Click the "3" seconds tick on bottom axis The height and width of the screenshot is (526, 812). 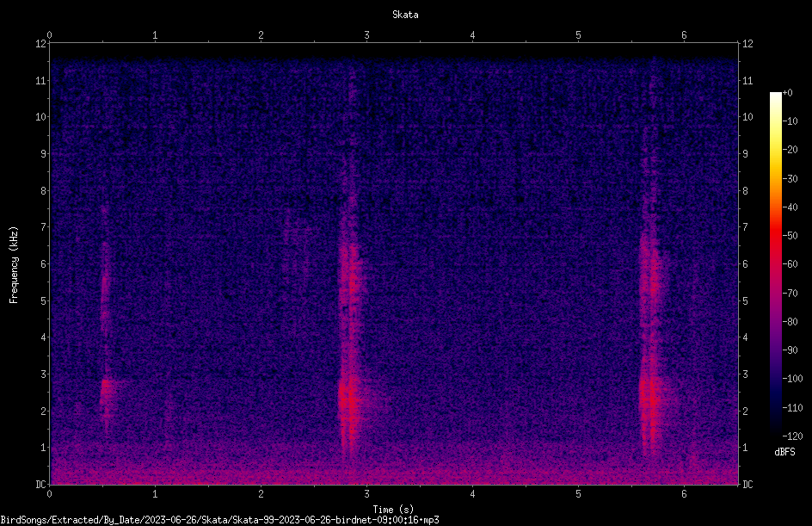(366, 494)
